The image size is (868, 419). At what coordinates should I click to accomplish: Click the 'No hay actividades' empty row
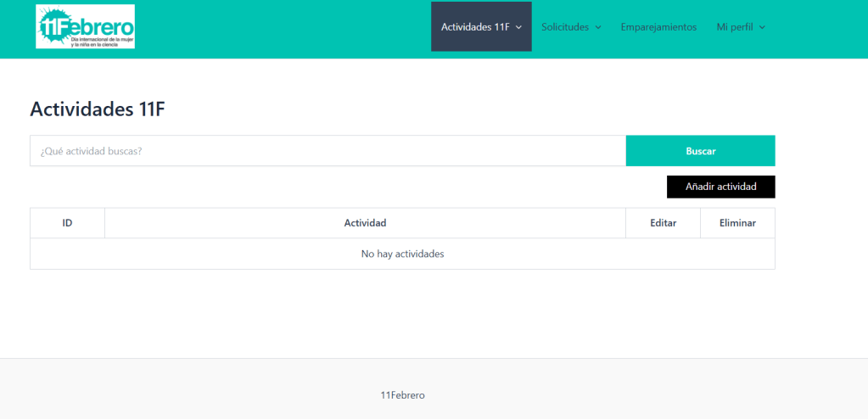(402, 254)
